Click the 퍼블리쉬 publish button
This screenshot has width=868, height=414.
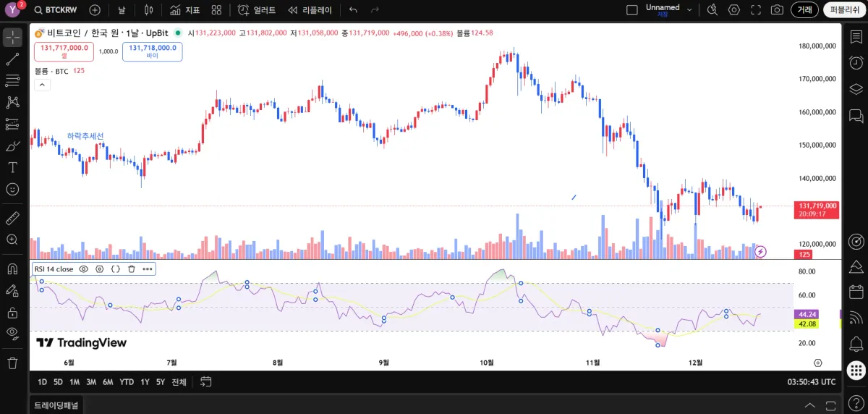tap(844, 10)
